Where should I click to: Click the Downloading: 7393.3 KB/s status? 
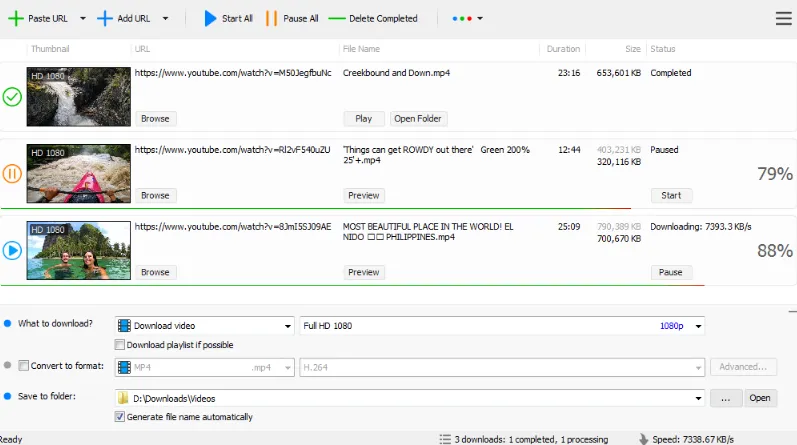click(701, 226)
